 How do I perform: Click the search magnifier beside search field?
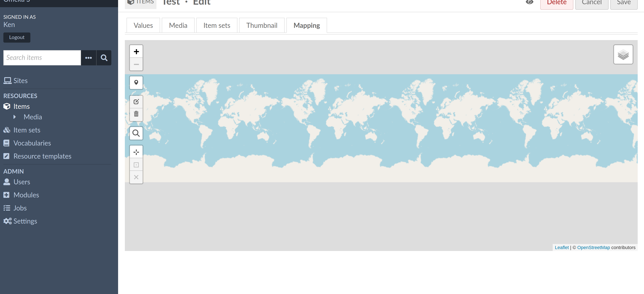(x=104, y=58)
